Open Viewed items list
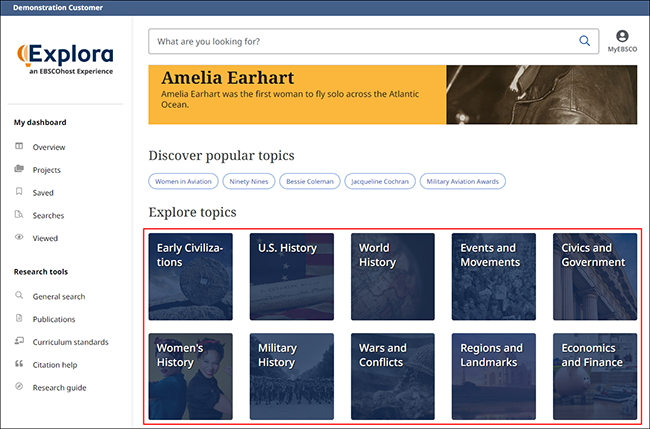 point(45,238)
